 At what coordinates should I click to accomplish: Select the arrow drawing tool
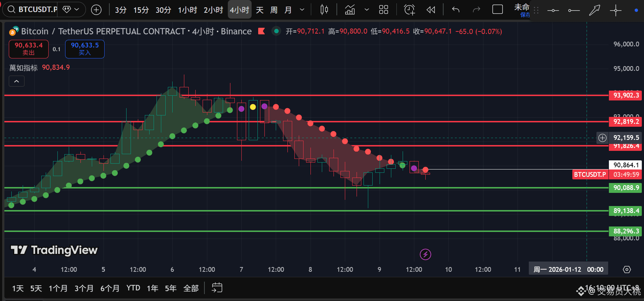tap(595, 10)
